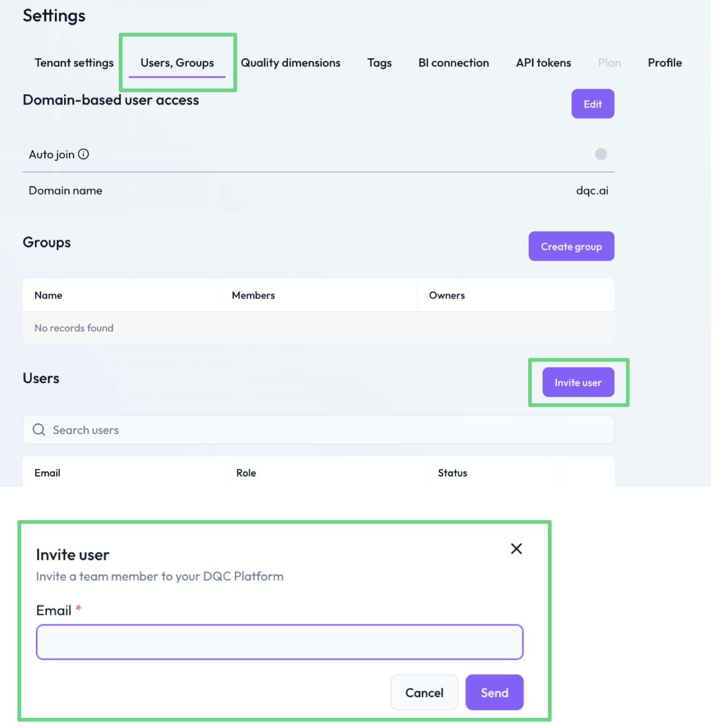Viewport: 724px width, 728px height.
Task: Switch to the Users, Groups tab
Action: coord(177,63)
